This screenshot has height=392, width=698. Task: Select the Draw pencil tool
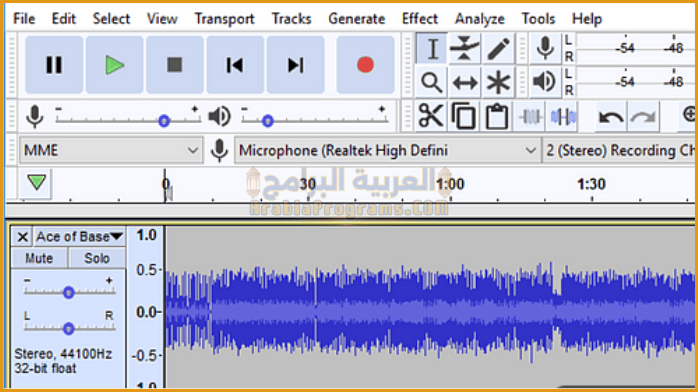[x=498, y=48]
